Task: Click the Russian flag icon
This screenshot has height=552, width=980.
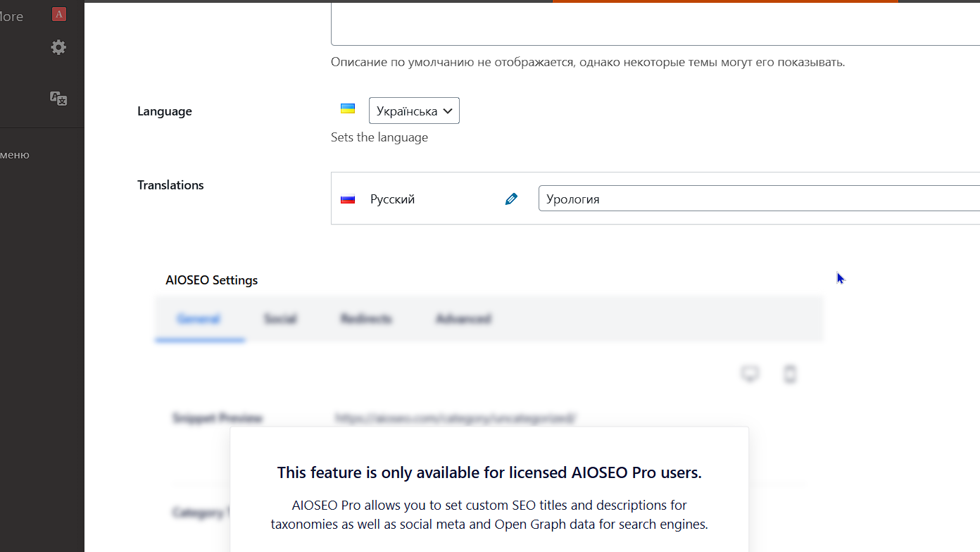Action: click(348, 199)
